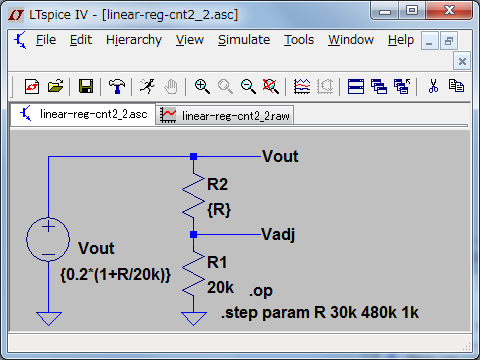Click the transistor system menu icon

coord(20,40)
